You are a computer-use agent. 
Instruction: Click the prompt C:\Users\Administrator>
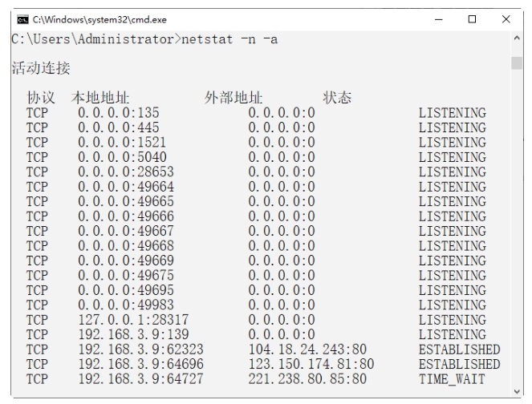pos(96,39)
